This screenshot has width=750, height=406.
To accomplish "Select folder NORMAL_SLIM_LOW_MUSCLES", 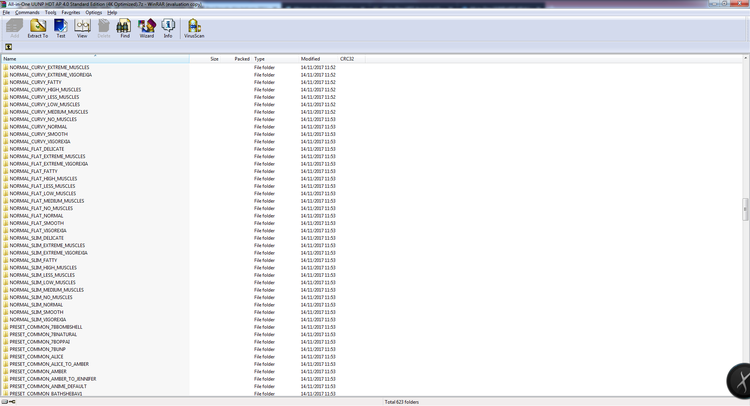I will pos(43,282).
